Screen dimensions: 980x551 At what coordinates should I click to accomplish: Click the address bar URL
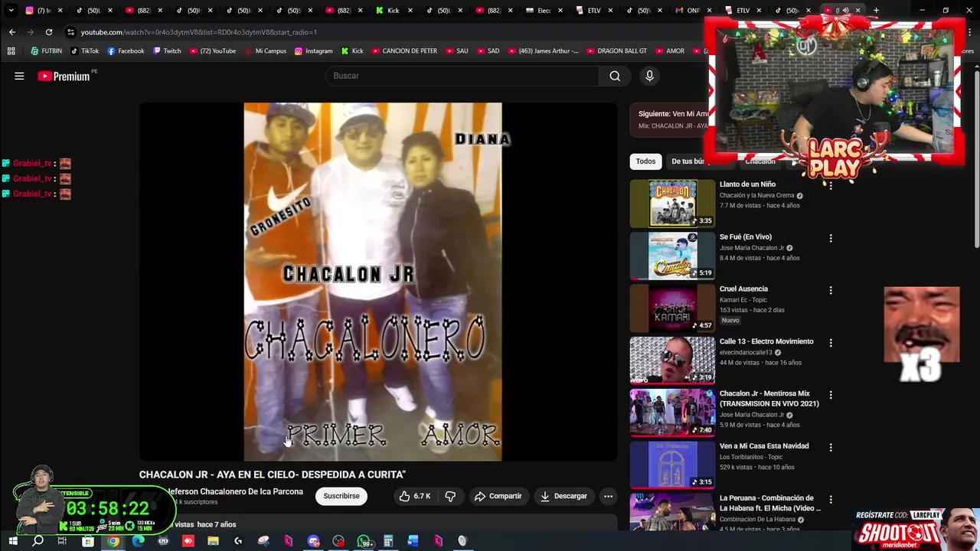pos(199,32)
